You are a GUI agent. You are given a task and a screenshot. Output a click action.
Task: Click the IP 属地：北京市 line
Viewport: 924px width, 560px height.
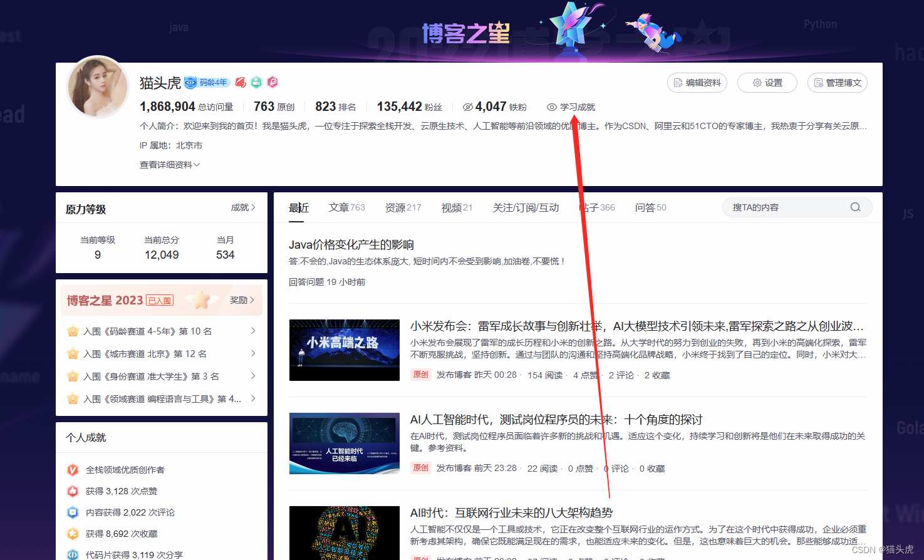pos(171,145)
